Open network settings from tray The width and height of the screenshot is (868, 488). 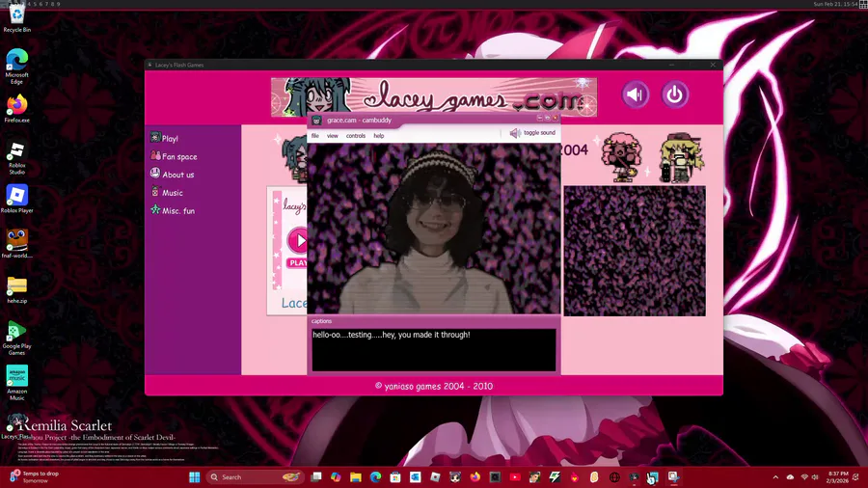[x=804, y=477]
